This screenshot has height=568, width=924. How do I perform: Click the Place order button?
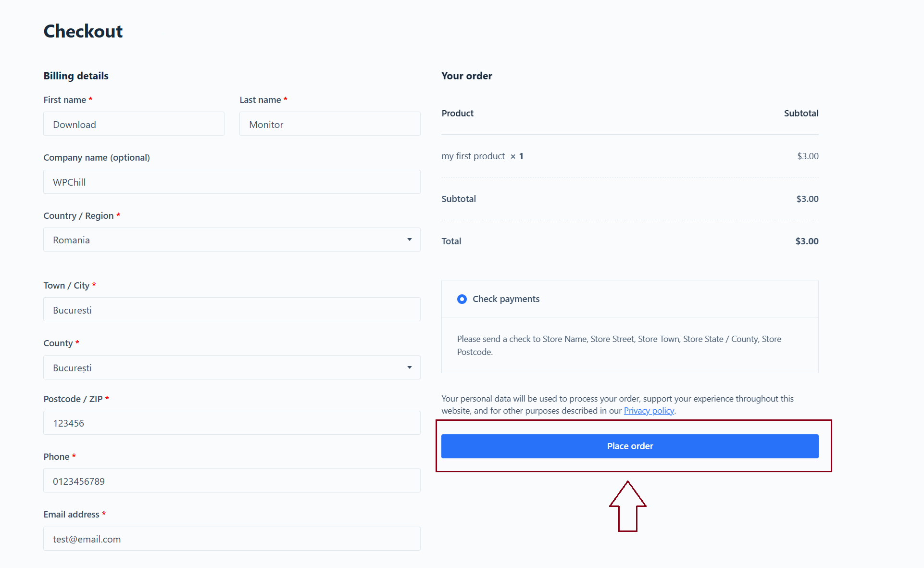630,446
